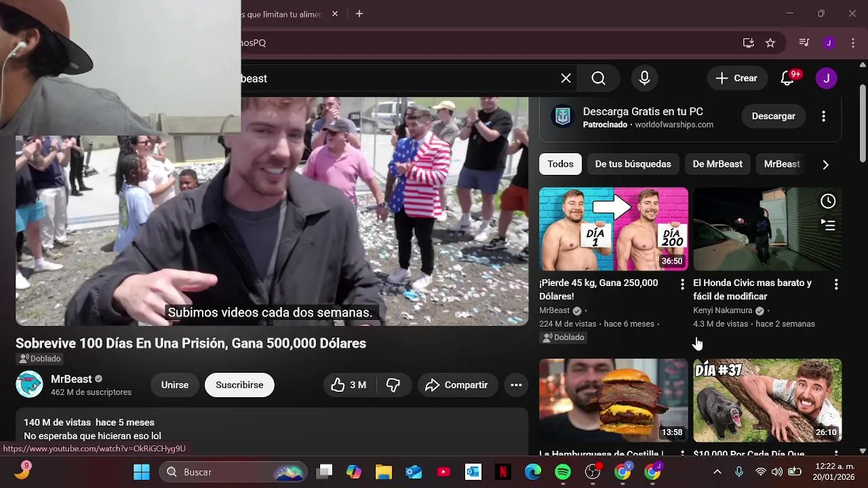Open ¡Pierde 45 kg video thumbnail
This screenshot has height=488, width=868.
(614, 229)
